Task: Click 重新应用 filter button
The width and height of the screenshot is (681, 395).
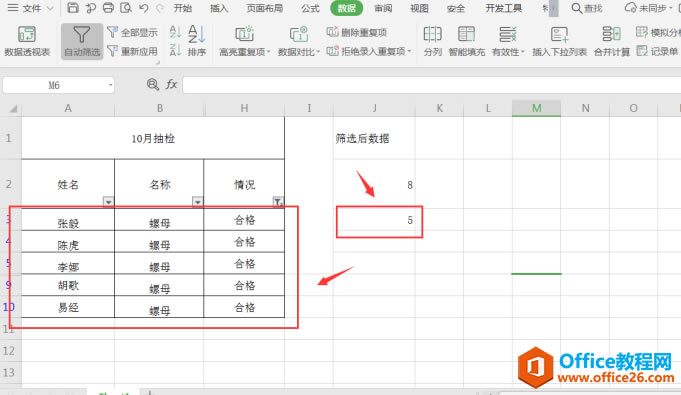Action: [132, 51]
